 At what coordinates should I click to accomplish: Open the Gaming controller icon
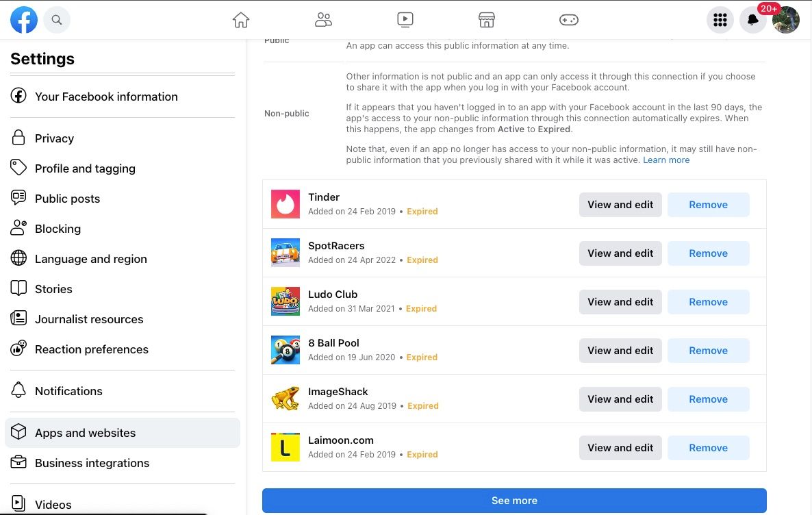click(568, 20)
